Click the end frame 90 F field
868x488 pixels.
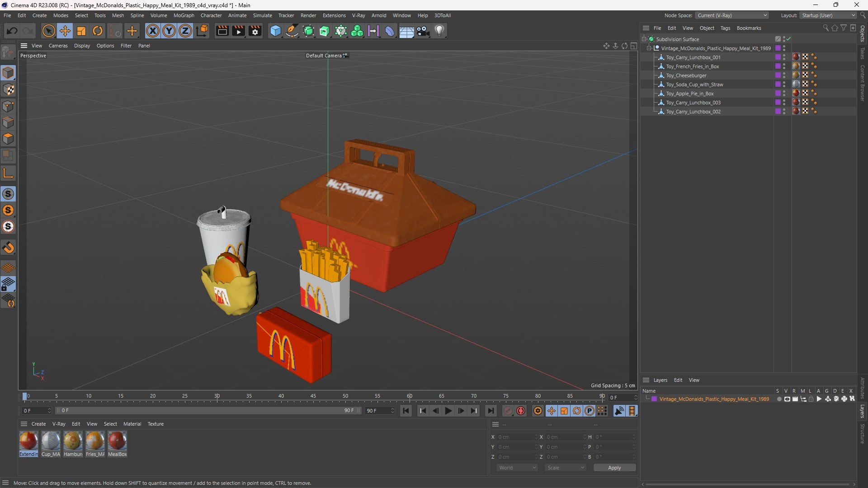point(380,411)
